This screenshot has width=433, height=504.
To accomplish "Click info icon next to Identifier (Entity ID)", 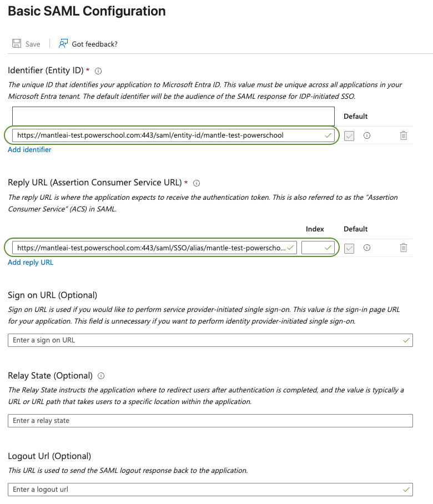I will [98, 71].
